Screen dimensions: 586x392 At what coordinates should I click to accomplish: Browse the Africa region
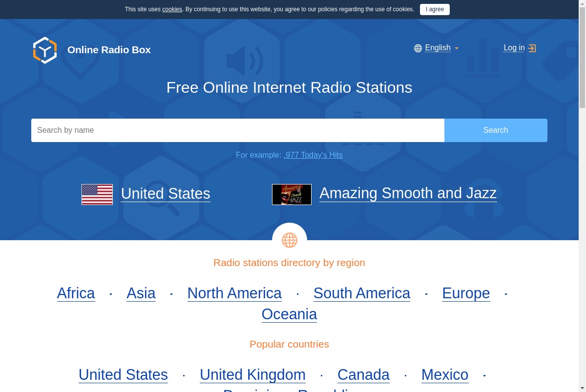pyautogui.click(x=76, y=293)
